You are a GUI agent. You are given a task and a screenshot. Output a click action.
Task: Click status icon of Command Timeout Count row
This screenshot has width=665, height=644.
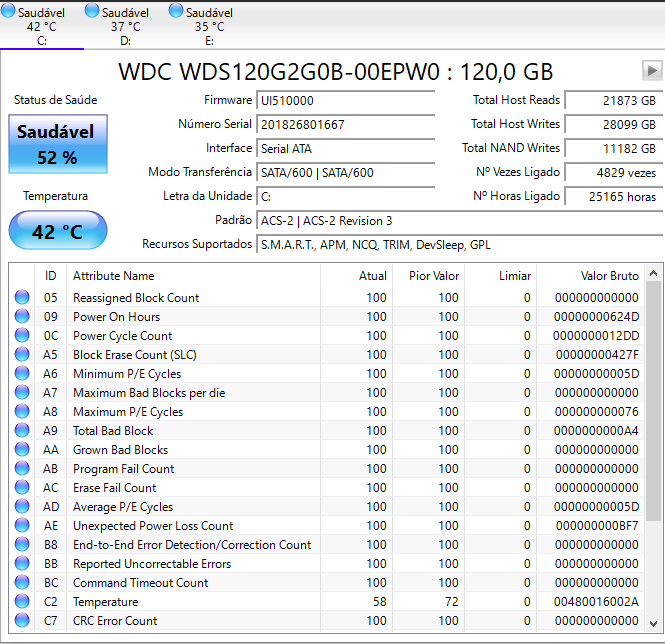click(x=22, y=582)
